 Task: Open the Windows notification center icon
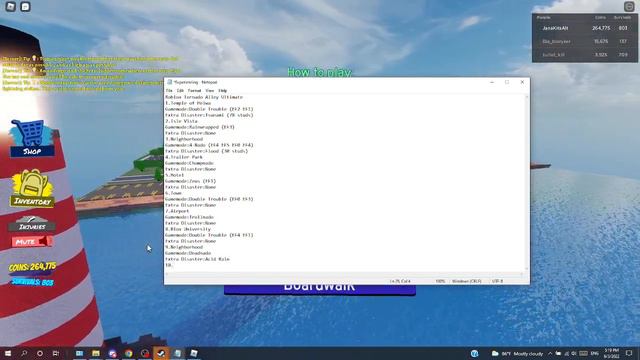click(x=629, y=353)
